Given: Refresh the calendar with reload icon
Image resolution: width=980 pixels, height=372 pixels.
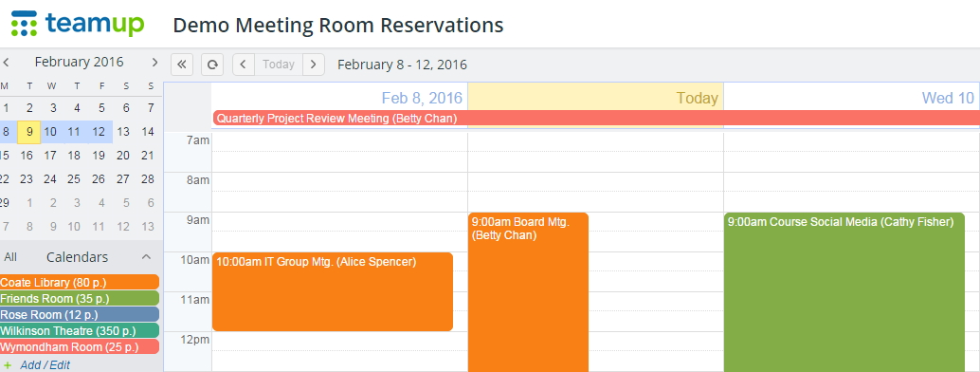Looking at the screenshot, I should [x=212, y=65].
